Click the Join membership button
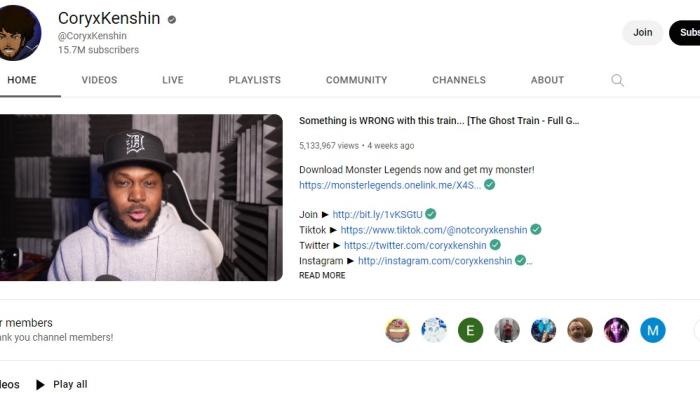The image size is (700, 394). 642,33
